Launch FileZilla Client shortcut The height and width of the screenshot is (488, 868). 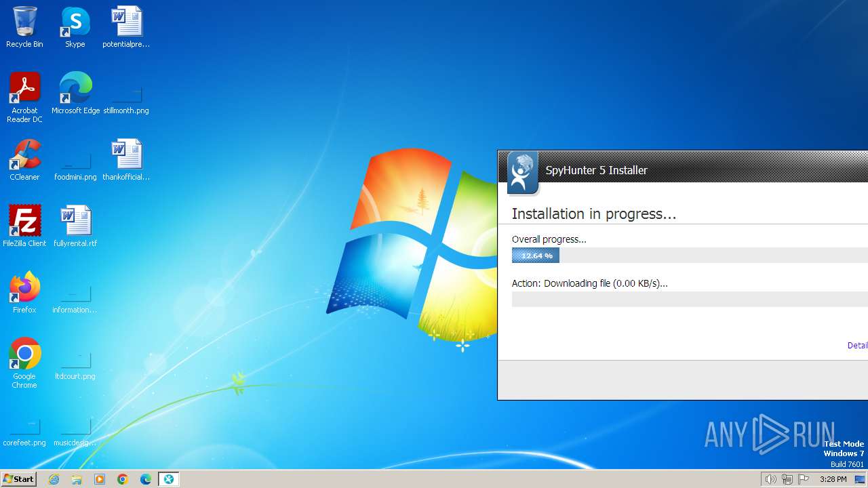click(x=24, y=227)
